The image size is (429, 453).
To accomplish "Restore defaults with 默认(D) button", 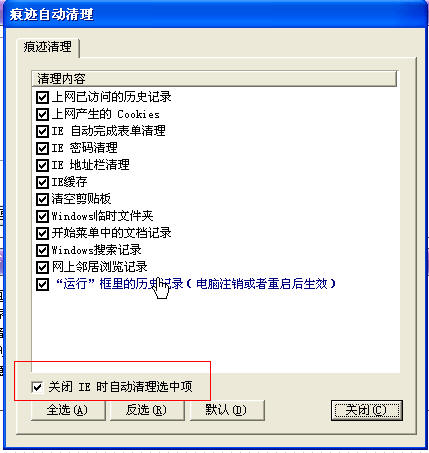I will click(227, 410).
